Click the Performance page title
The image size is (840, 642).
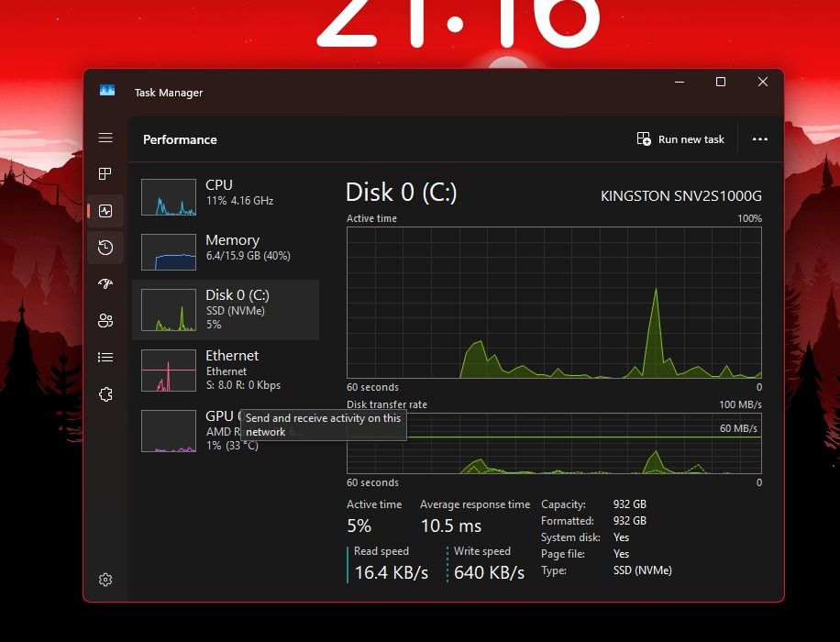(x=180, y=140)
